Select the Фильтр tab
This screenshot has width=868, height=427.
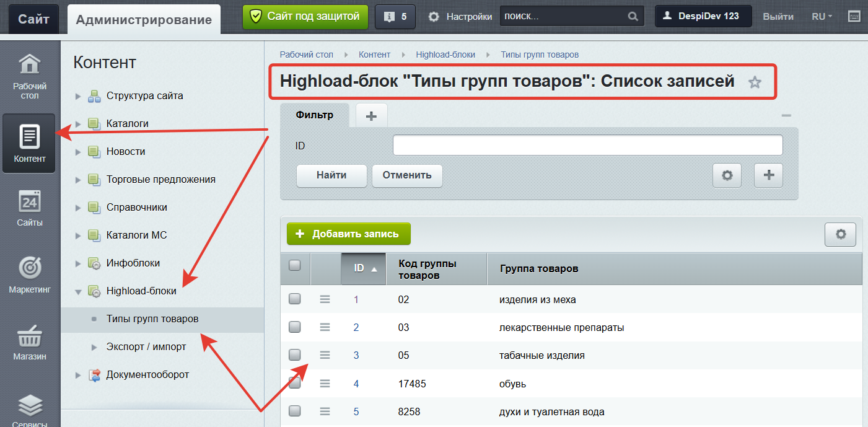tap(315, 115)
